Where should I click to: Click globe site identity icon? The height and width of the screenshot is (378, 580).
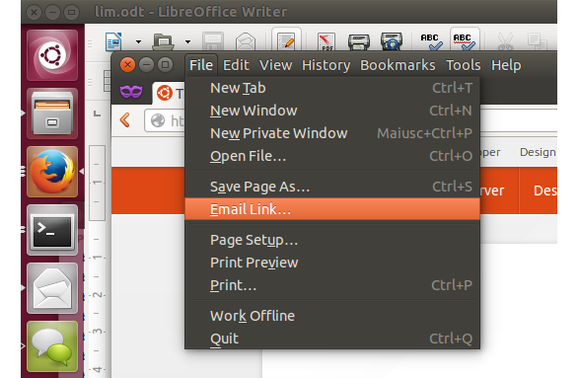[x=158, y=121]
